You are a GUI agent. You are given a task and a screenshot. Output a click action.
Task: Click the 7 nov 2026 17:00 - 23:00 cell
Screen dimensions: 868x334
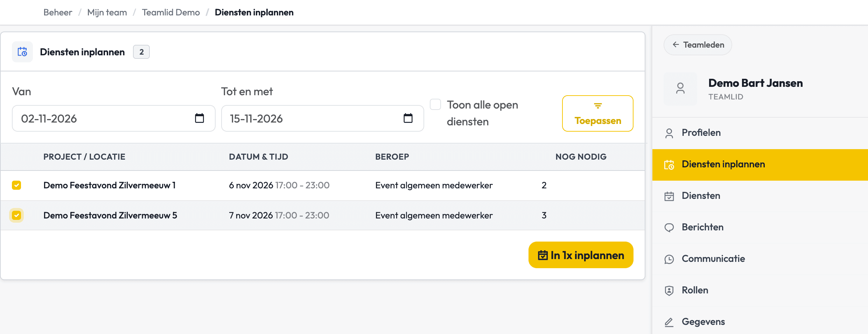click(279, 215)
